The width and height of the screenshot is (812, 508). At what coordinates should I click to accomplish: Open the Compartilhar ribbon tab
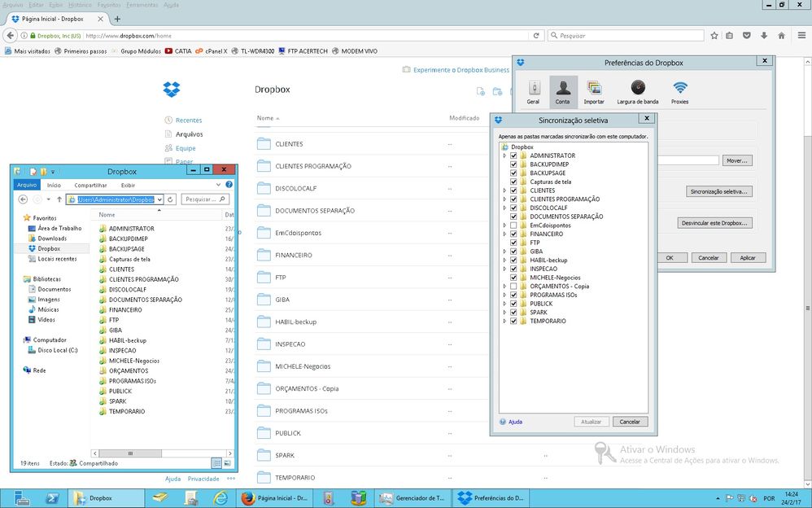[x=90, y=185]
